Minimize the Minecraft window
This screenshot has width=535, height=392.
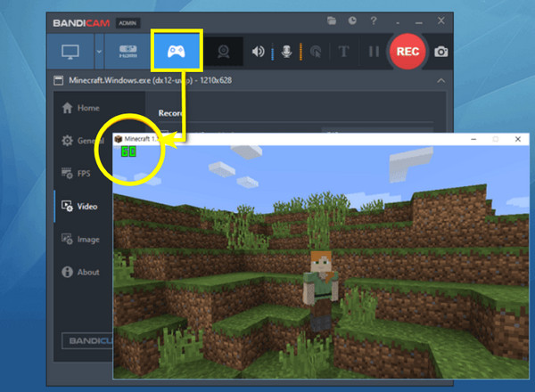(x=473, y=139)
